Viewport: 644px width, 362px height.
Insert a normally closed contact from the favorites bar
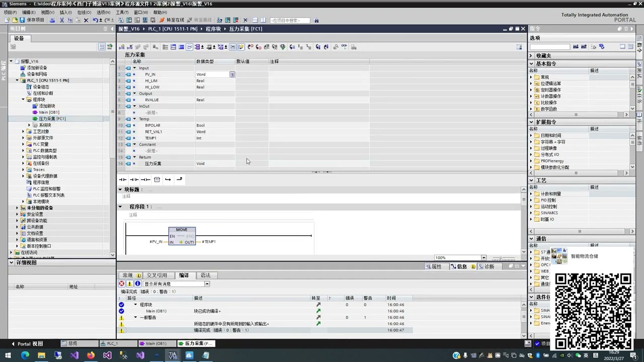click(134, 179)
